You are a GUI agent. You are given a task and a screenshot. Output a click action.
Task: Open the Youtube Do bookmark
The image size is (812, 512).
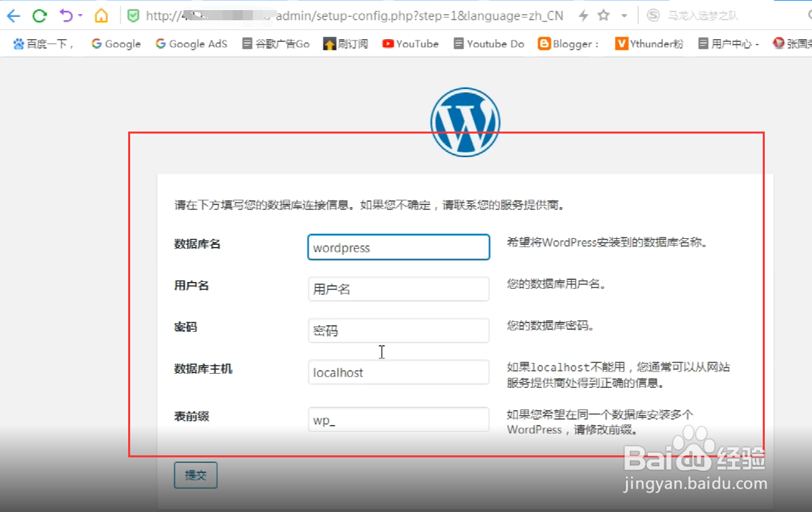coord(488,44)
